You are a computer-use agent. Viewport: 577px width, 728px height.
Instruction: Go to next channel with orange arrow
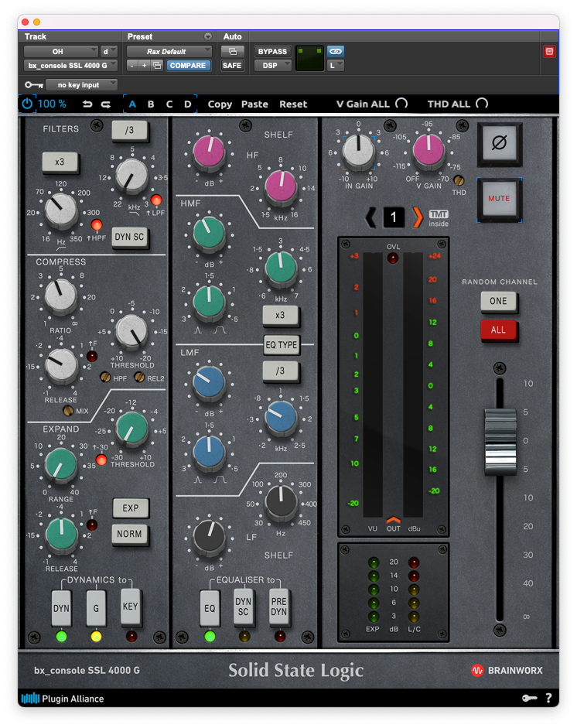point(418,217)
